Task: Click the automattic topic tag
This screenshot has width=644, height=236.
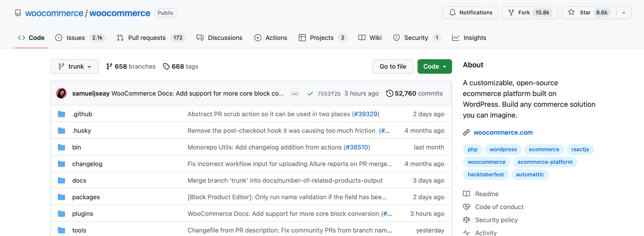Action: (x=530, y=175)
